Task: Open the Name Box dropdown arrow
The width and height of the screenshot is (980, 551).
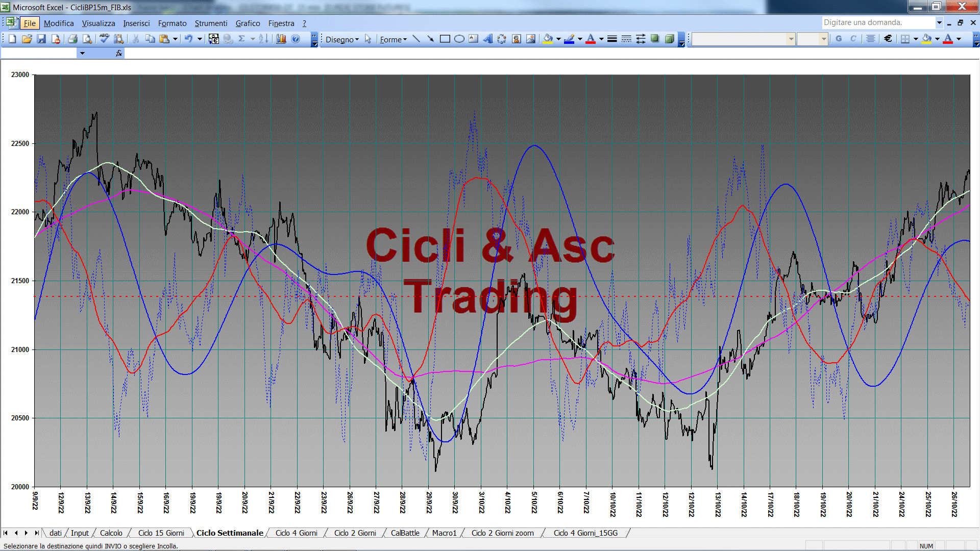Action: [x=82, y=53]
